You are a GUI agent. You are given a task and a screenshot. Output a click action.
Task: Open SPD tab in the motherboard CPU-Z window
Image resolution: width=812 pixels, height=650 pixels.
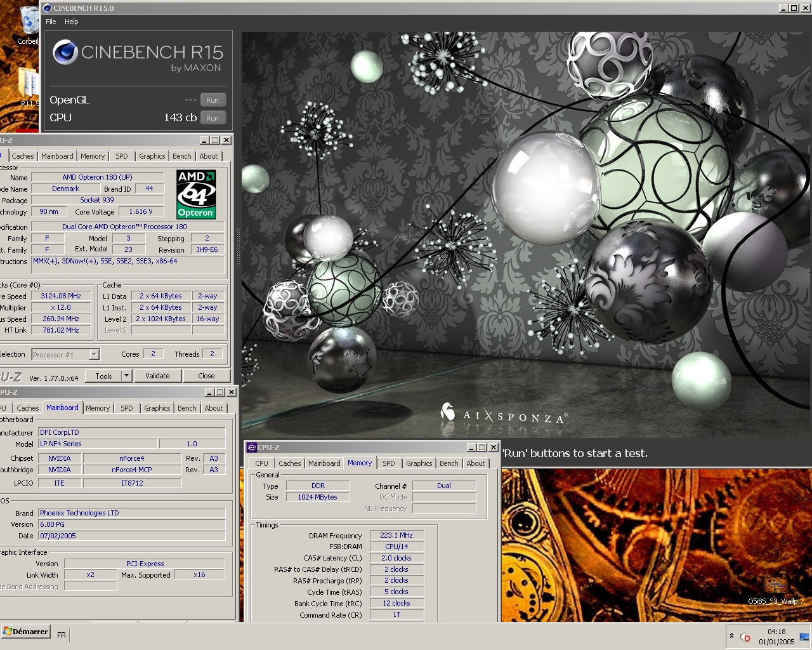[x=127, y=408]
